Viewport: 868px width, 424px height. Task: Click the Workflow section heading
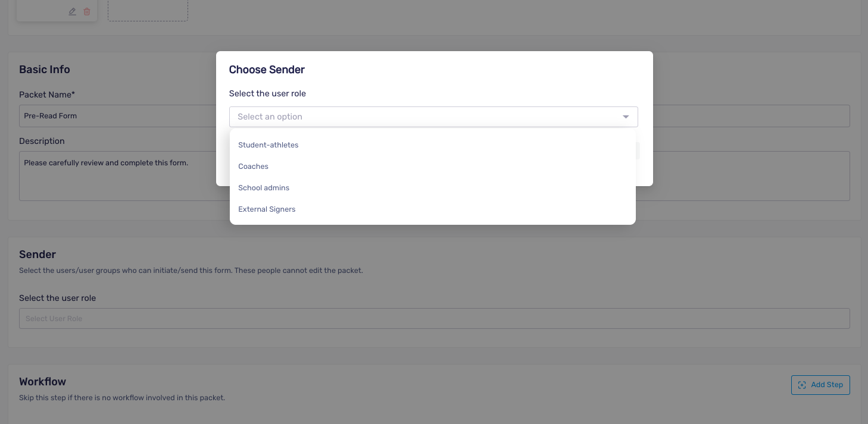42,382
